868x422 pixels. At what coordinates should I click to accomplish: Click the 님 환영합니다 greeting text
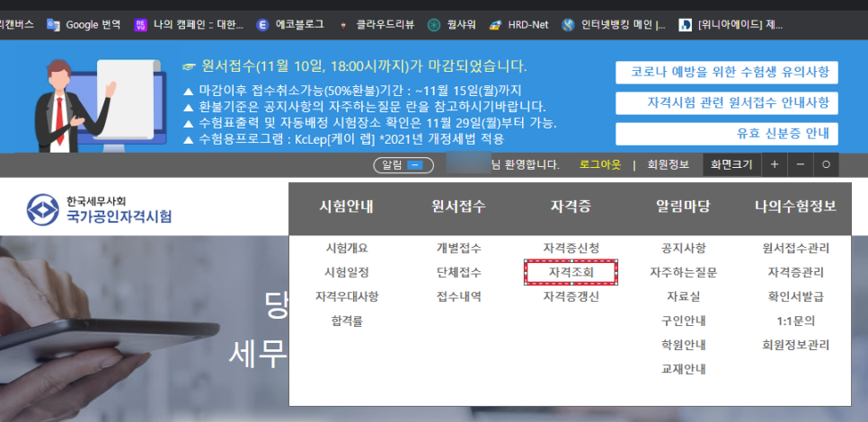pos(526,165)
